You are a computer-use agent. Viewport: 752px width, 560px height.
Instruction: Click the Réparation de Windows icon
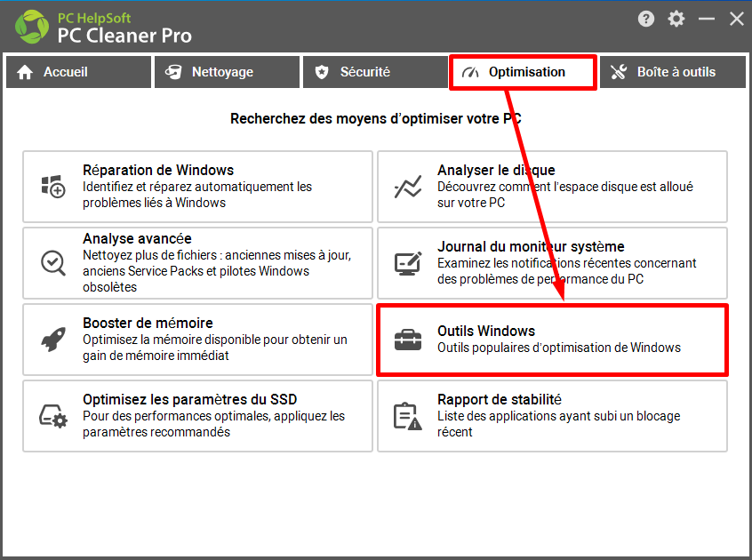pyautogui.click(x=53, y=187)
